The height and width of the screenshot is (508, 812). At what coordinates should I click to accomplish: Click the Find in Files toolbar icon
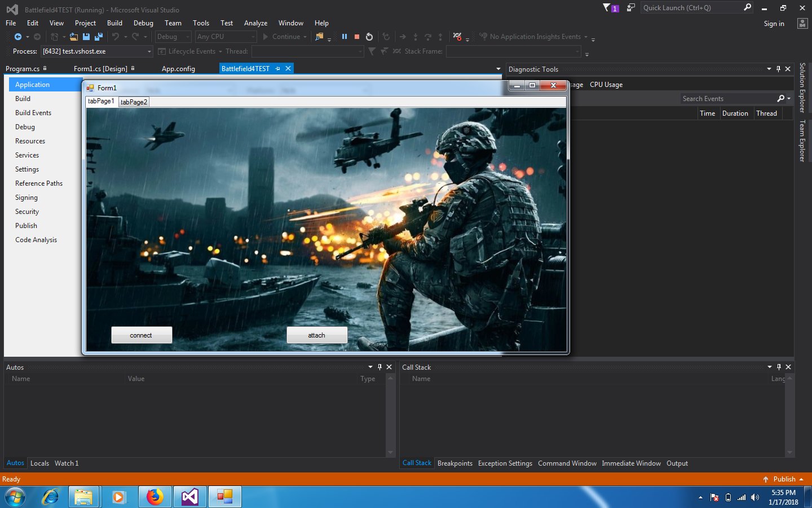tap(319, 37)
